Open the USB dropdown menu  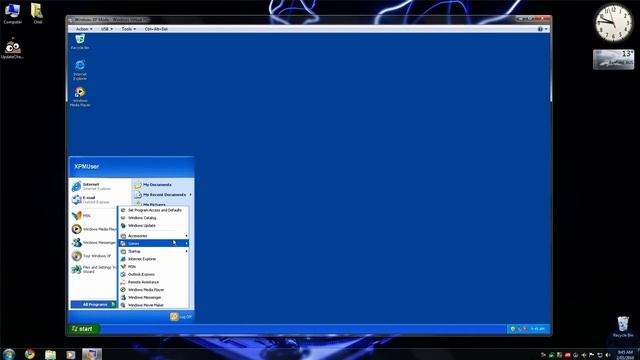click(107, 29)
